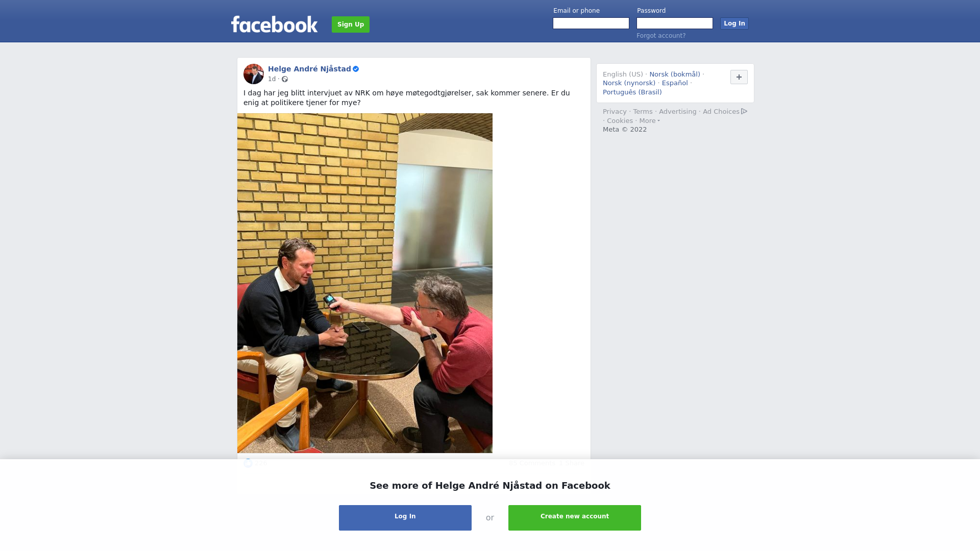This screenshot has width=980, height=551.
Task: Open the interview photo in the post
Action: click(365, 283)
